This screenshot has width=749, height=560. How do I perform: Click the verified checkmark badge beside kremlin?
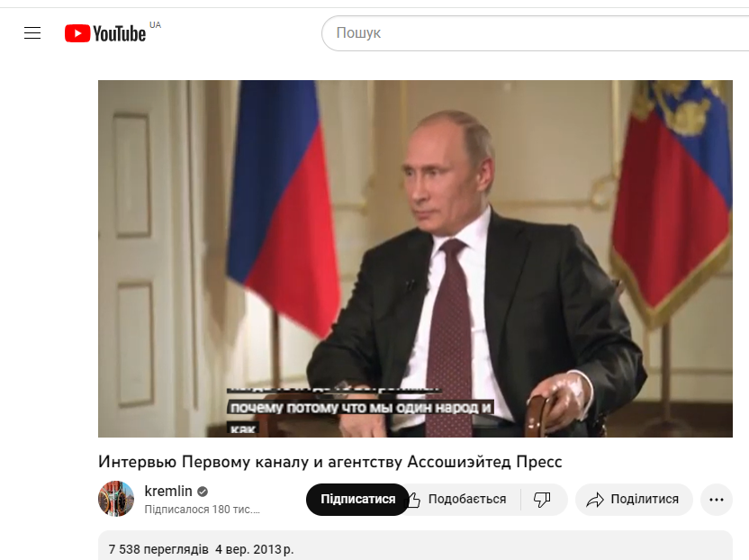[203, 492]
